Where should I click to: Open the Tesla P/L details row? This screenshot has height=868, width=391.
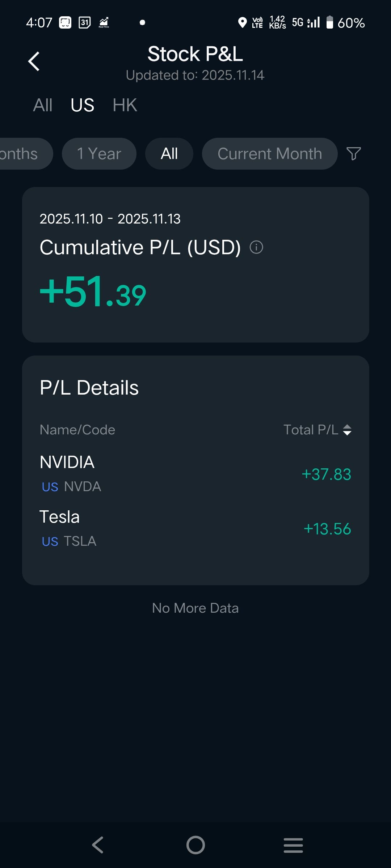[x=195, y=529]
